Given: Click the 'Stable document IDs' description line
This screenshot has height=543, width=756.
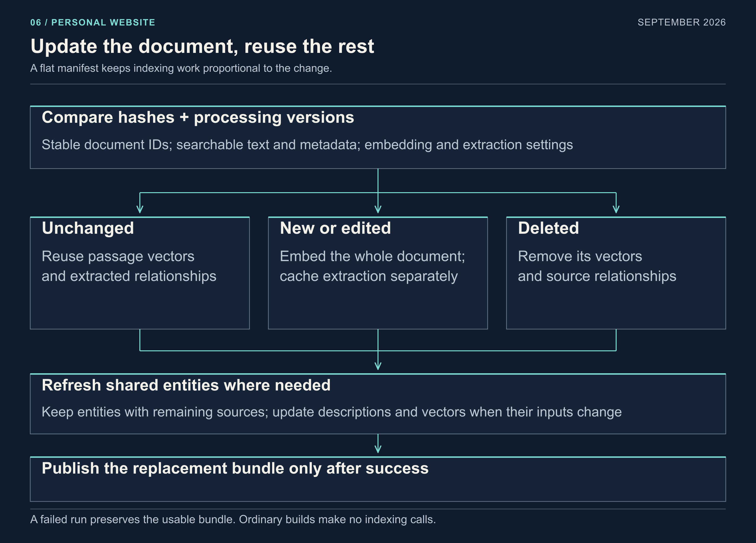Looking at the screenshot, I should pos(307,145).
